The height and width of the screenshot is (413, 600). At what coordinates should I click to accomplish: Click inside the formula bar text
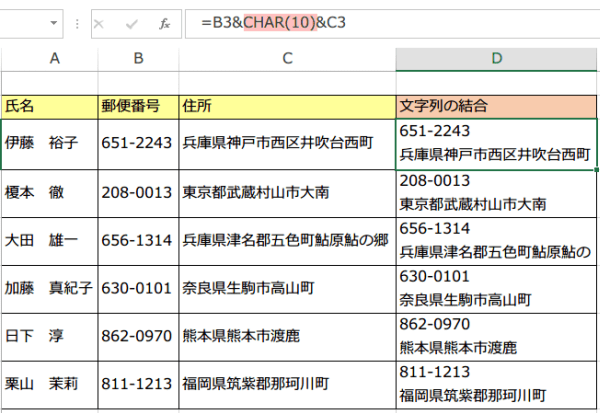(x=273, y=23)
